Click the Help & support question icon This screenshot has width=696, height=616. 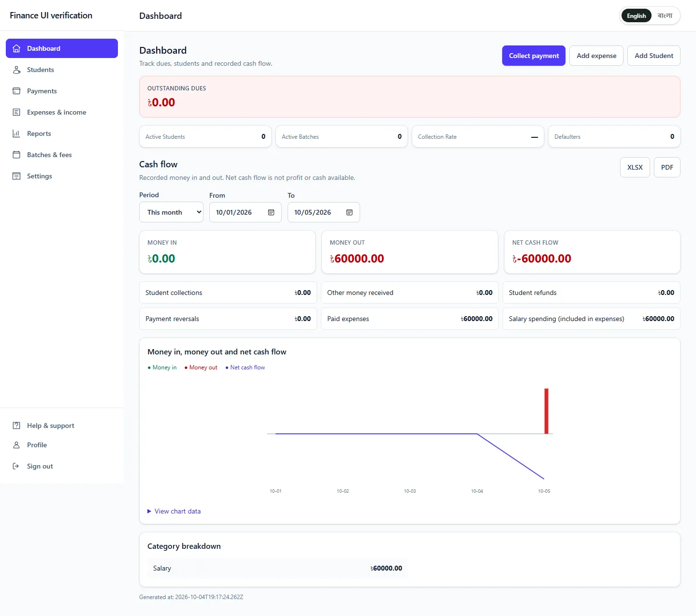click(x=16, y=425)
